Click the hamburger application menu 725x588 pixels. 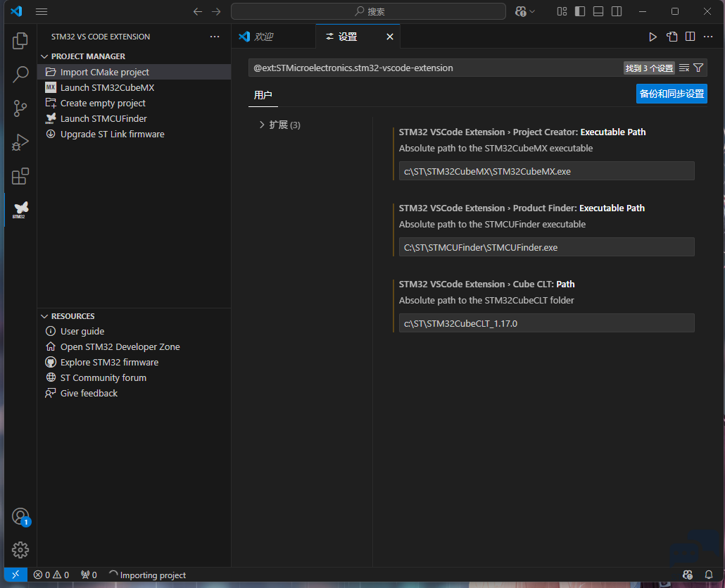[42, 11]
